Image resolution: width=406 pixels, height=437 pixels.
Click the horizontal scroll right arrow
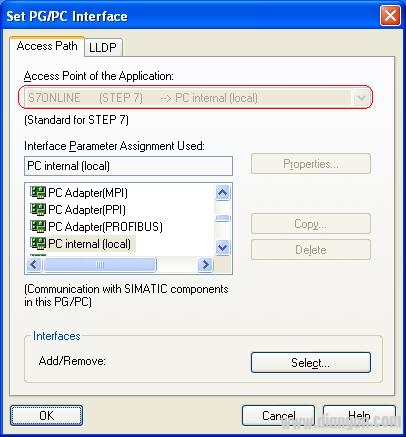tap(205, 265)
